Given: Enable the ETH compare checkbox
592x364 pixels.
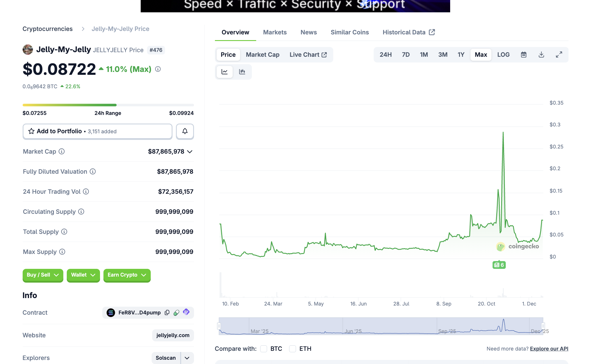Looking at the screenshot, I should coord(293,349).
